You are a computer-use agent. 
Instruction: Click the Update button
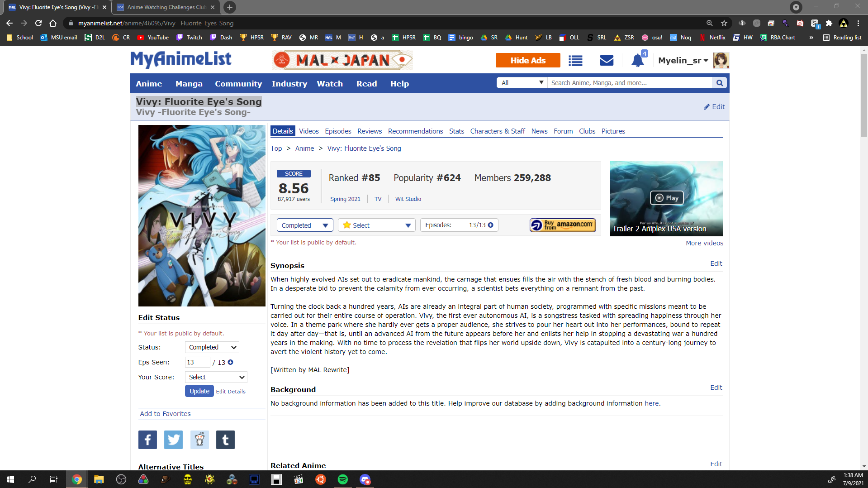click(x=199, y=391)
